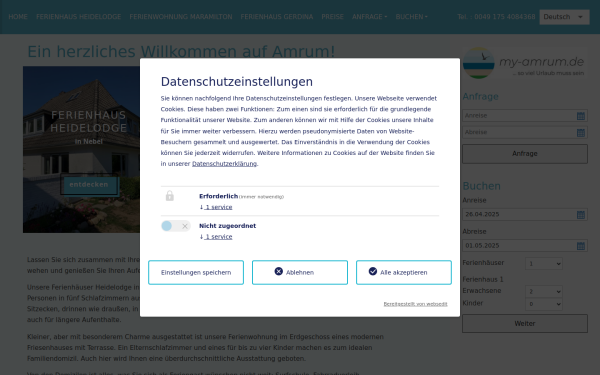This screenshot has height=375, width=600.
Task: Click the Anfrage Abreise input field
Action: coord(525,133)
